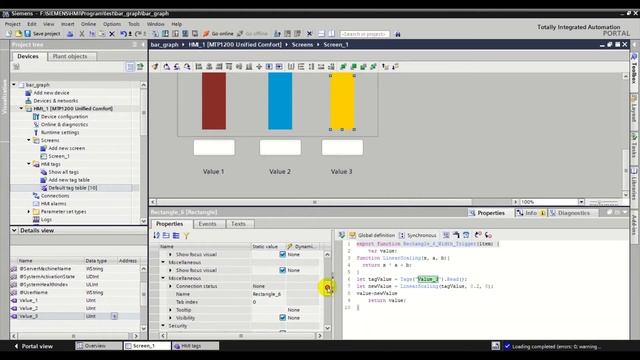The image size is (640, 360).
Task: Select the yellow bar rectangle
Action: (x=342, y=102)
